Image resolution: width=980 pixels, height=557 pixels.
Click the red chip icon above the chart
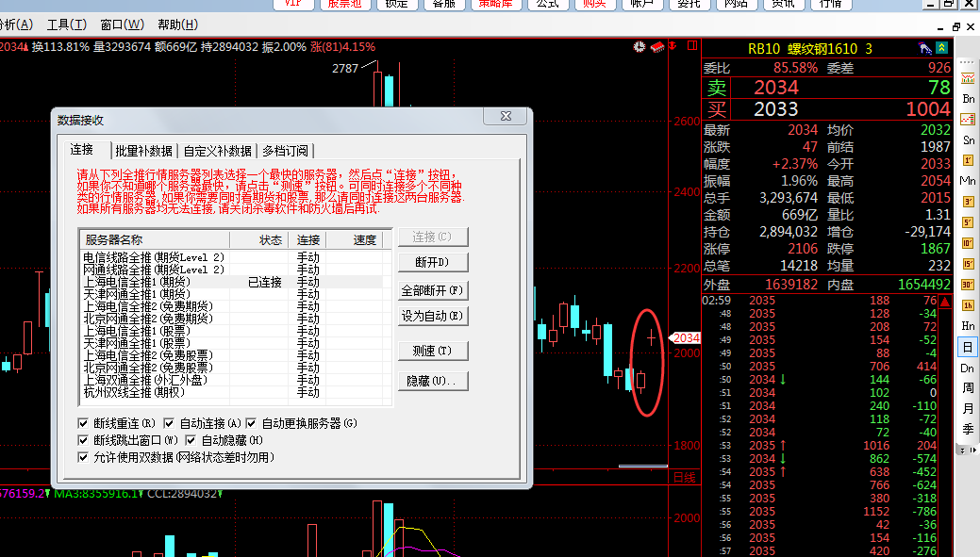click(656, 46)
